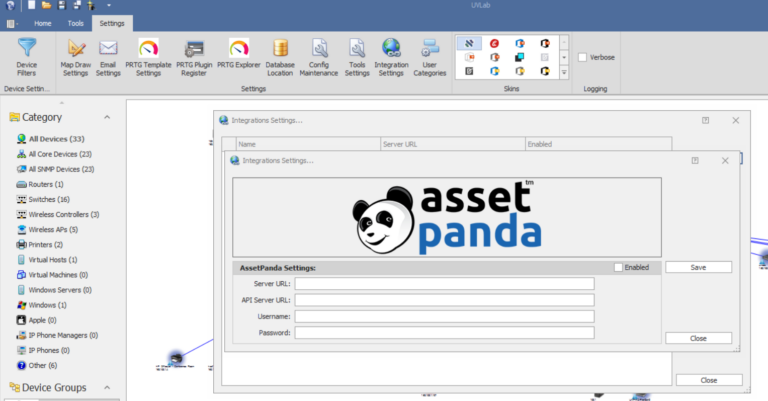Click new document icon in quick access toolbar
This screenshot has width=768, height=401.
31,5
